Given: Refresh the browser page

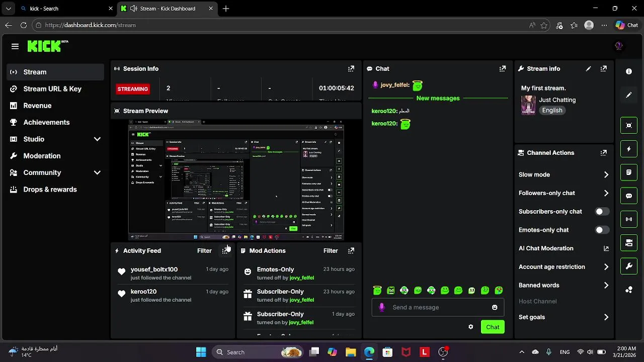Looking at the screenshot, I should (24, 25).
